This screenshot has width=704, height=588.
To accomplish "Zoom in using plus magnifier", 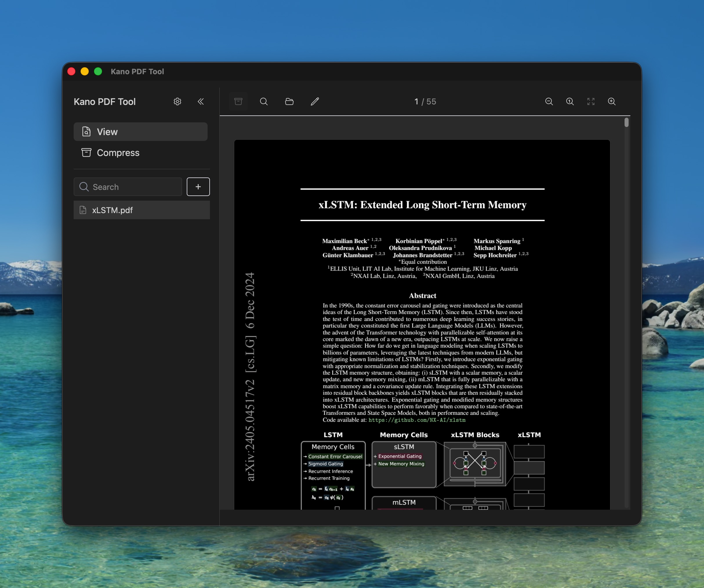I will tap(612, 101).
